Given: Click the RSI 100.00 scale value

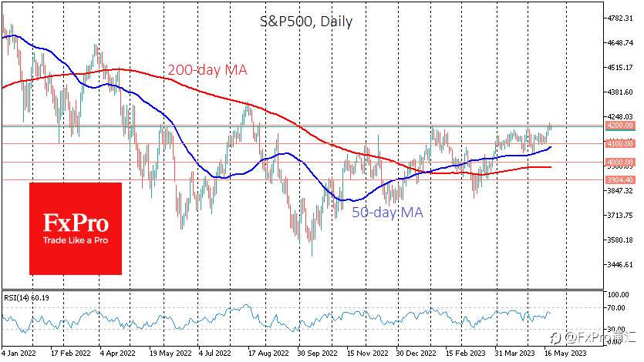Looking at the screenshot, I should [x=619, y=295].
